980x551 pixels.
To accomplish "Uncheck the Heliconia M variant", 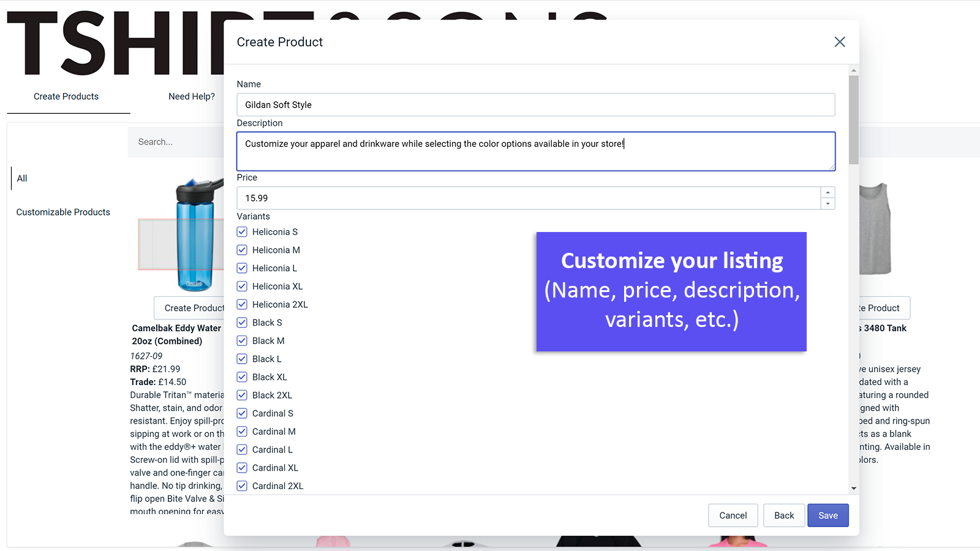I will point(242,250).
